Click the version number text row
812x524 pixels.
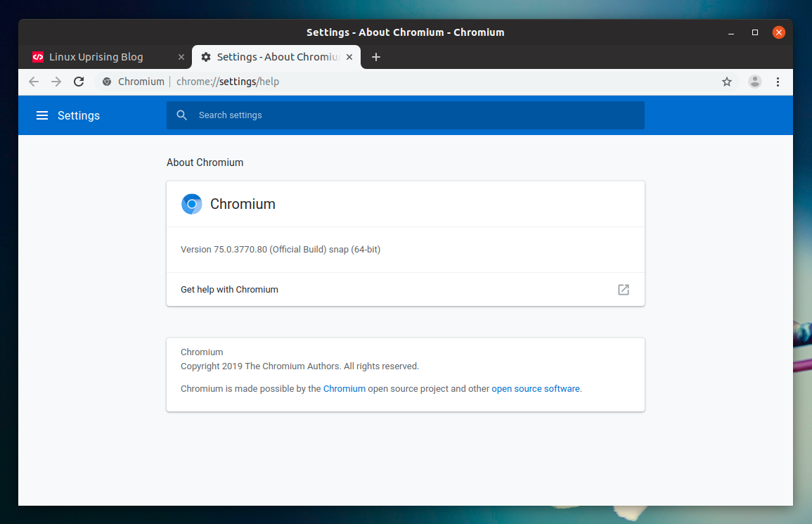tap(280, 249)
